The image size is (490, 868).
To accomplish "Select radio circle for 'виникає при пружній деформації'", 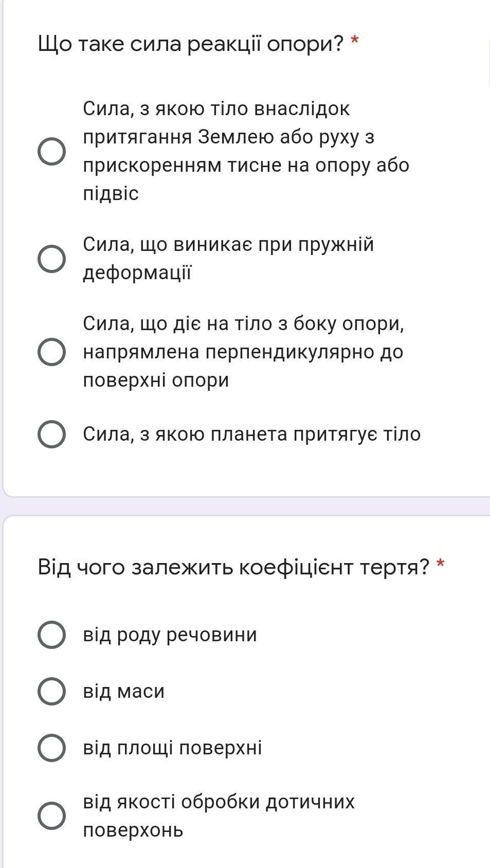I will click(x=51, y=259).
